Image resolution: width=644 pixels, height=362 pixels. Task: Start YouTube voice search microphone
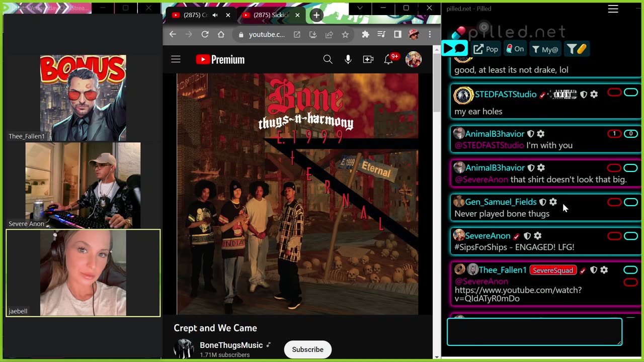pos(348,59)
